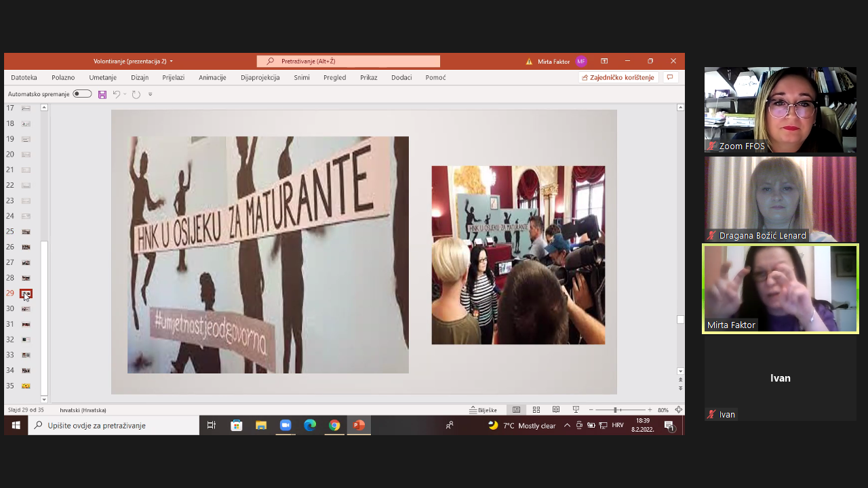Open Google Chrome from taskbar

(x=334, y=425)
